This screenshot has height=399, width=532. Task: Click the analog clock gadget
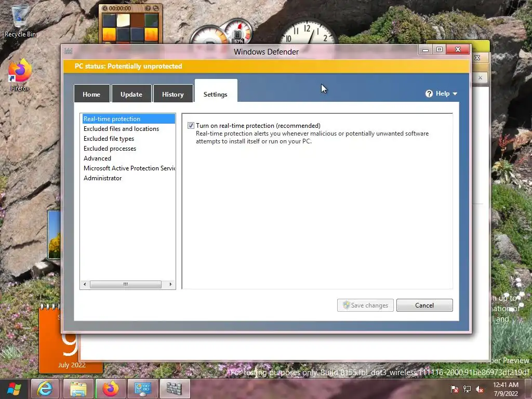308,32
